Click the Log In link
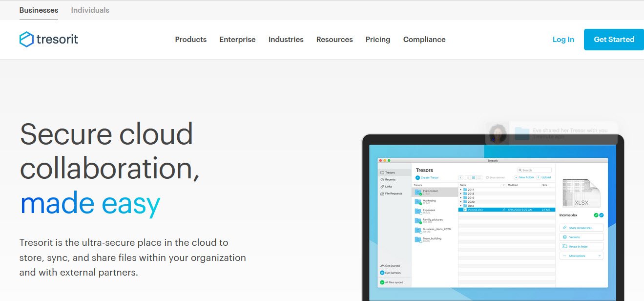This screenshot has height=301, width=644. click(563, 40)
